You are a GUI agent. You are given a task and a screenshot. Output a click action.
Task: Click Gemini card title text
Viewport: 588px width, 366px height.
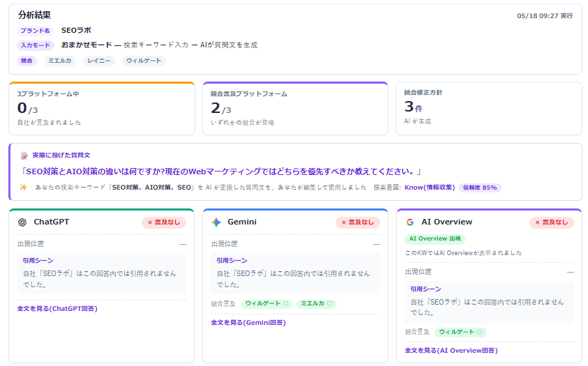click(242, 222)
